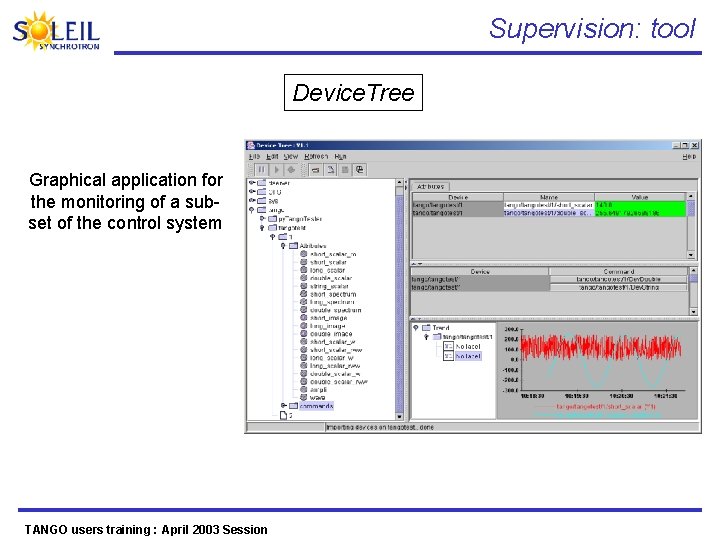Screen dimensions: 720x540
Task: Click the long_scalar_w attribute icon
Action: click(304, 357)
